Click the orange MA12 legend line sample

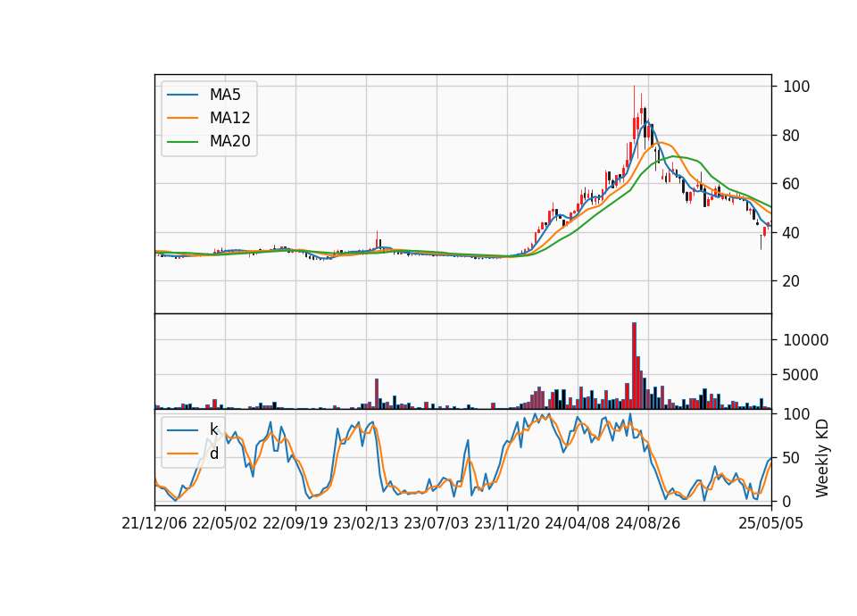pyautogui.click(x=182, y=118)
